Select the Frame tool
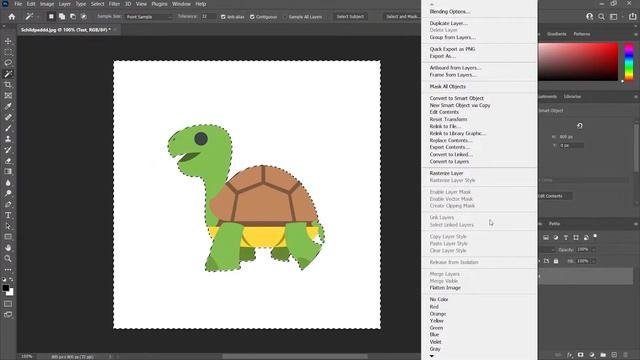 pos(8,96)
